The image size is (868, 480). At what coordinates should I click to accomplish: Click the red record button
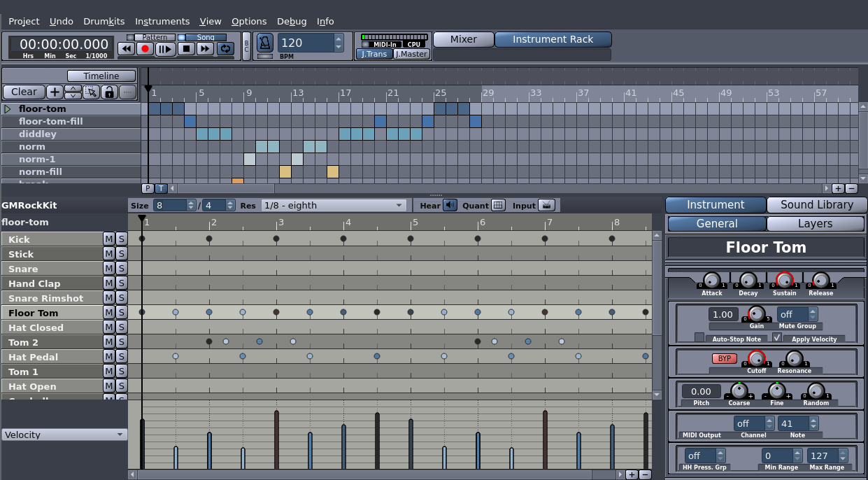point(145,48)
